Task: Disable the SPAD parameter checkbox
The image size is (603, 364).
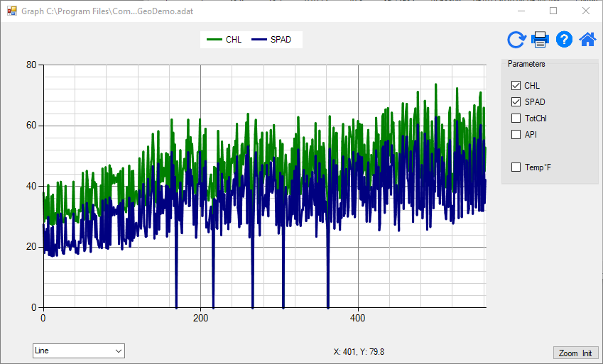Action: 516,102
